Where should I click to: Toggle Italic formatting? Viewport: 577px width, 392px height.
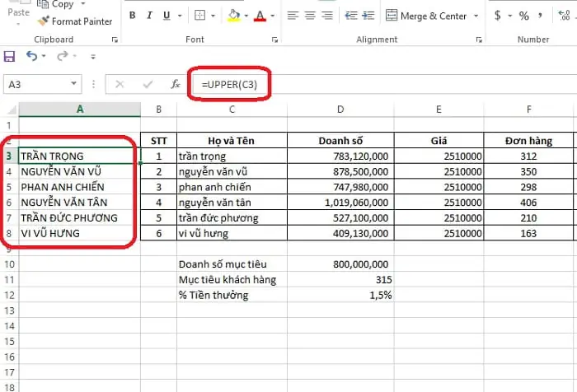149,16
